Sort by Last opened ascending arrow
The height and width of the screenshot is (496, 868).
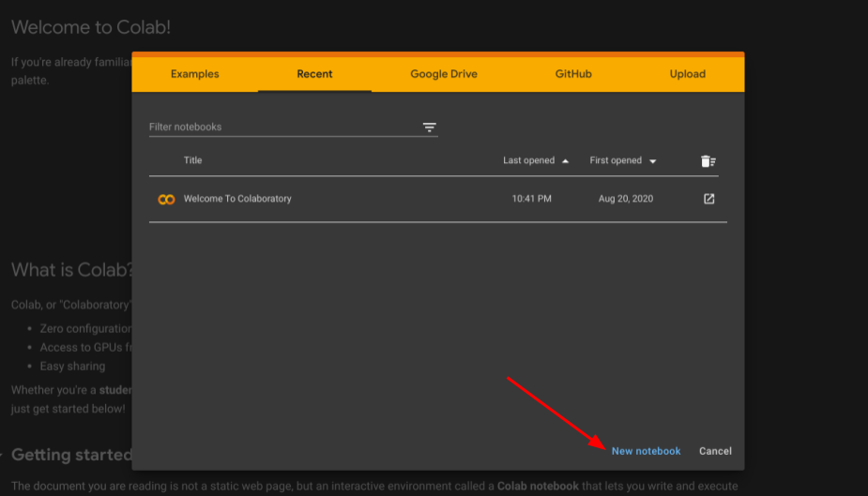coord(565,161)
